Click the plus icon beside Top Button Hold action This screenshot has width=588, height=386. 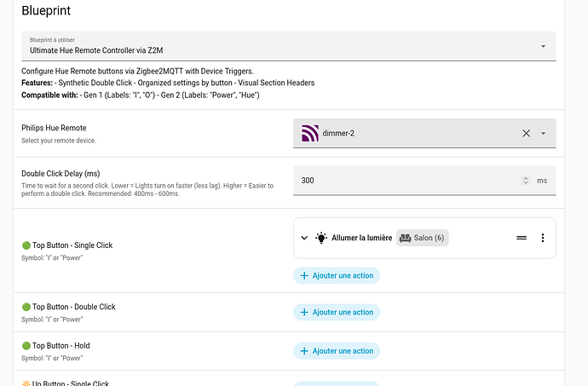pos(304,351)
